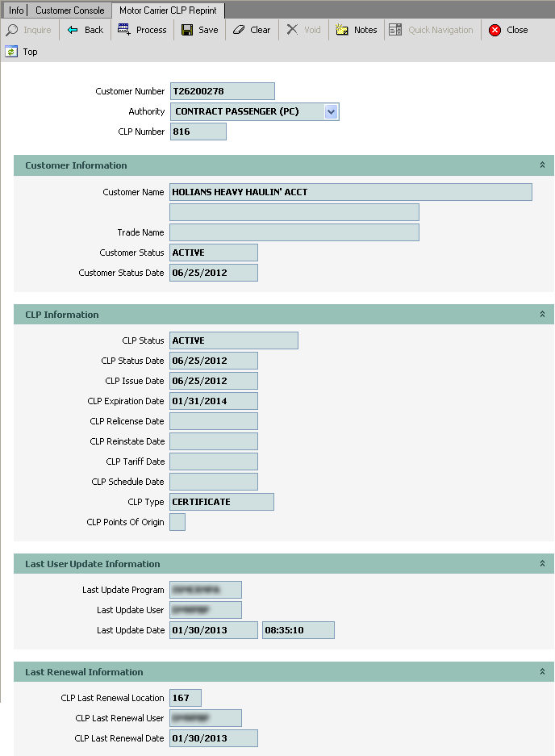Activate the Process gear icon

pos(126,30)
